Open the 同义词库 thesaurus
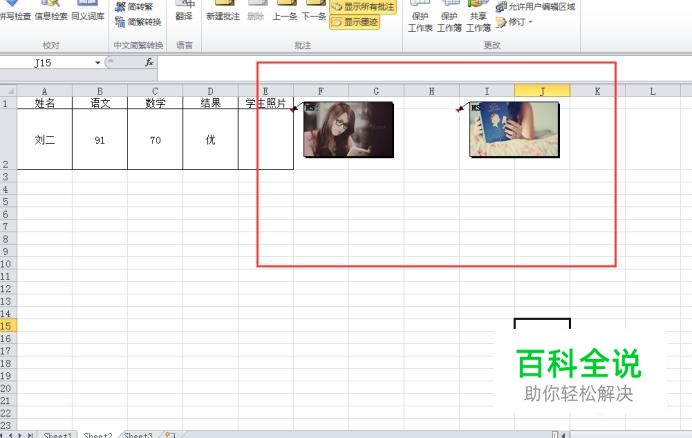Viewport: 692px width, 438px height. pos(87,11)
